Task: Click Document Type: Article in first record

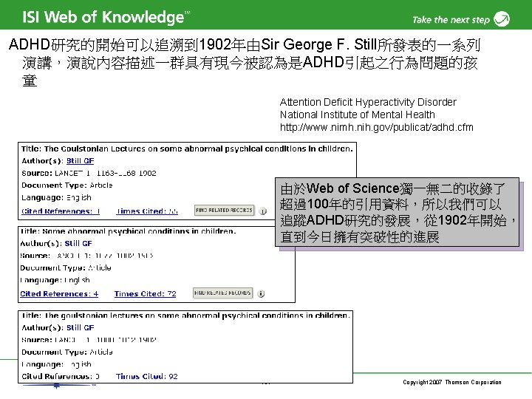Action: point(66,185)
